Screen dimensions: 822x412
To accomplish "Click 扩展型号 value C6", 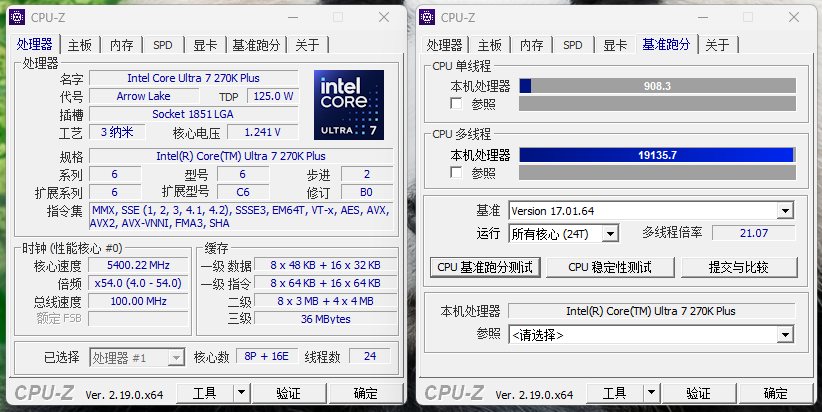I will pos(243,192).
